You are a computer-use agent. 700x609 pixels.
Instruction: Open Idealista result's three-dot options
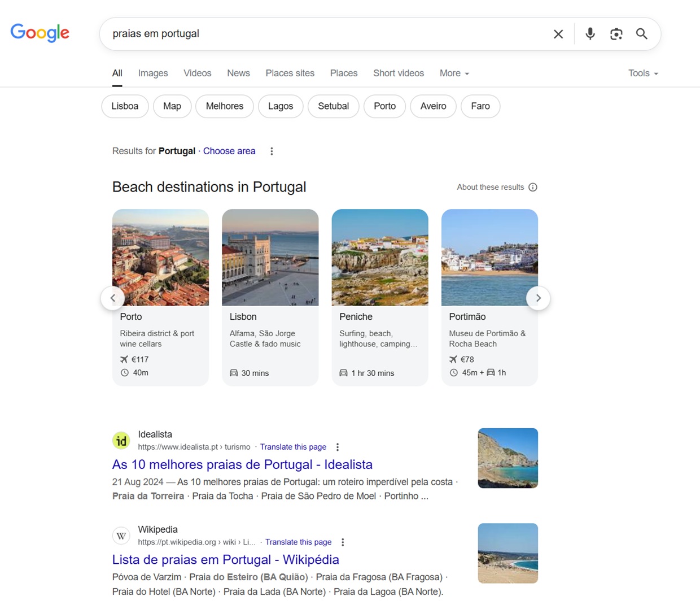(338, 447)
